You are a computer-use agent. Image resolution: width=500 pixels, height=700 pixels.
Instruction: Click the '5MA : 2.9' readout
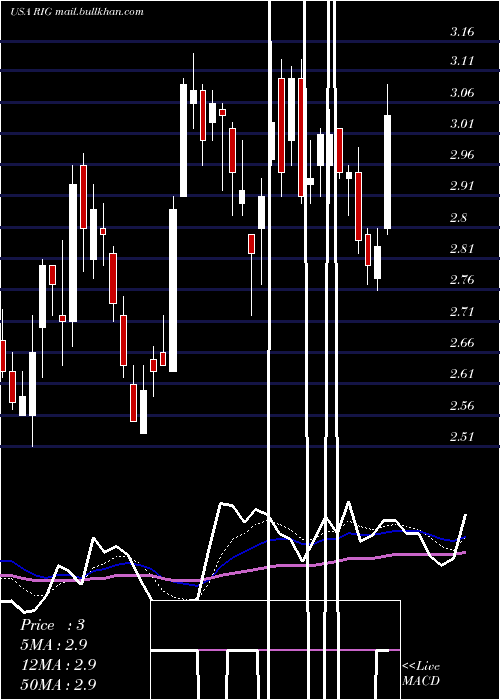(54, 645)
